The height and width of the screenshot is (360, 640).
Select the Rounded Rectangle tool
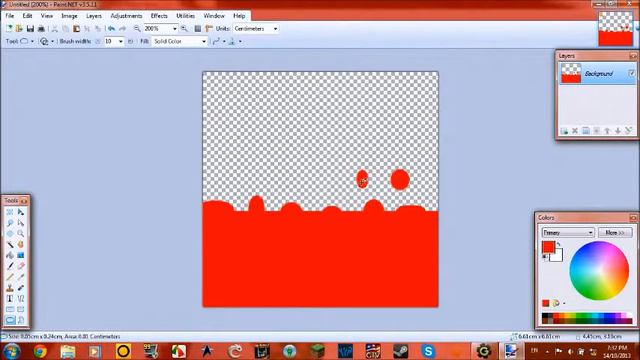pyautogui.click(x=20, y=309)
